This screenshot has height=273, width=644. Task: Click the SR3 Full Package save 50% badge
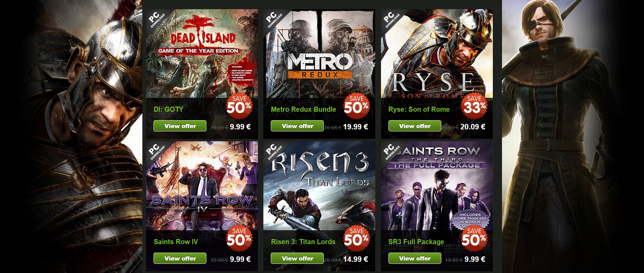coord(474,238)
